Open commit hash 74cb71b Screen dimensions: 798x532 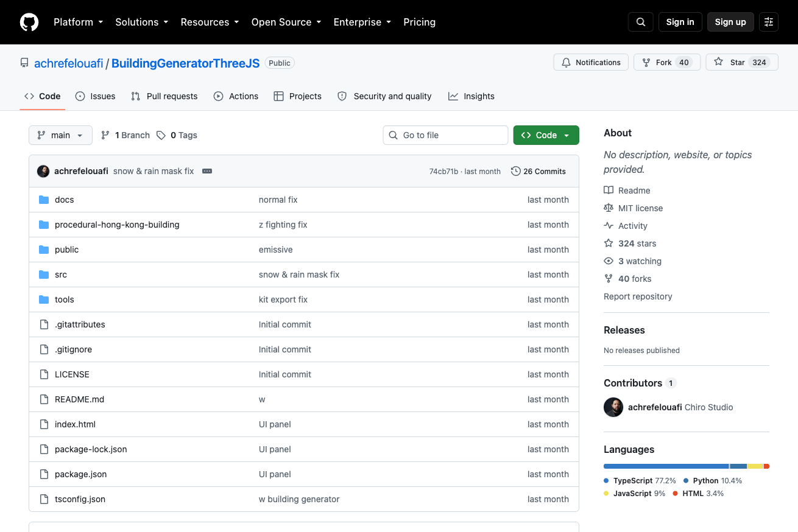(443, 172)
